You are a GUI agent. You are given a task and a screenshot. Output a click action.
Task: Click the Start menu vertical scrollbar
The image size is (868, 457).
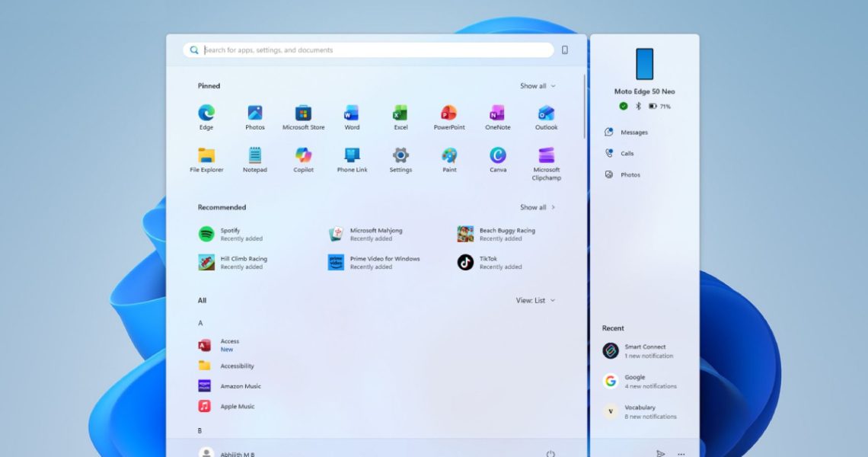584,107
